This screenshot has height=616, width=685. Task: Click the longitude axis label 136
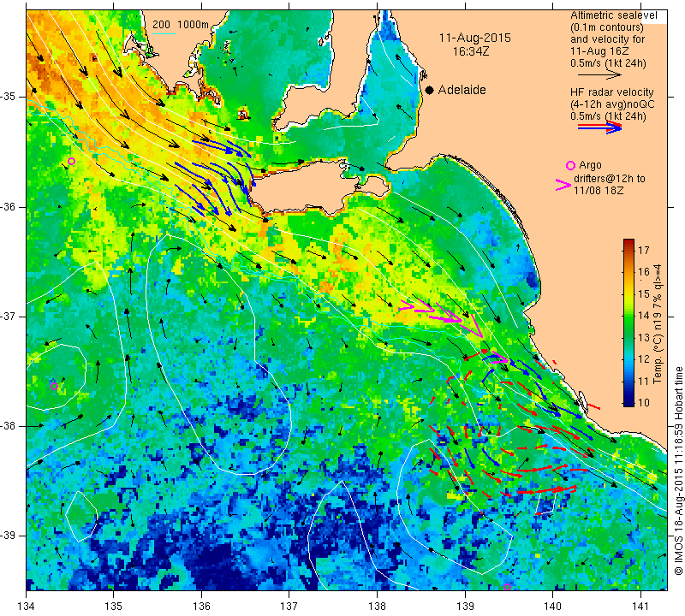click(x=201, y=607)
